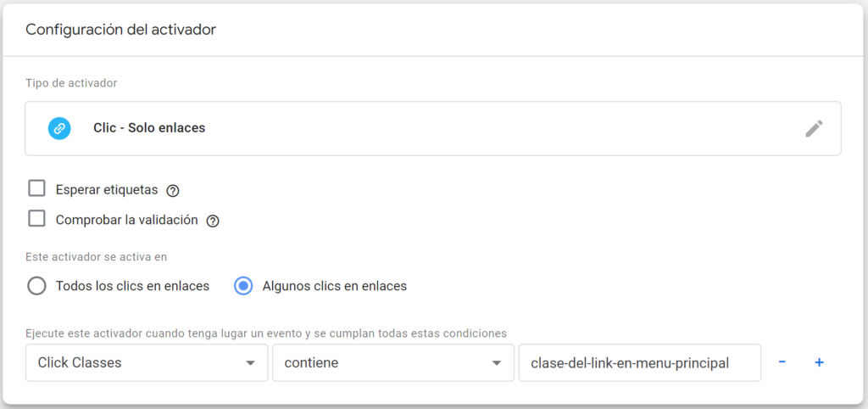This screenshot has width=868, height=409.
Task: Click the Algunos clics en enlaces label
Action: click(334, 287)
